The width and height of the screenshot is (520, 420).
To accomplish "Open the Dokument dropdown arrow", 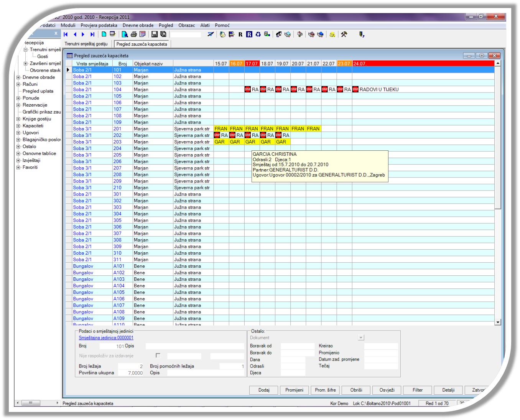I will pyautogui.click(x=360, y=338).
